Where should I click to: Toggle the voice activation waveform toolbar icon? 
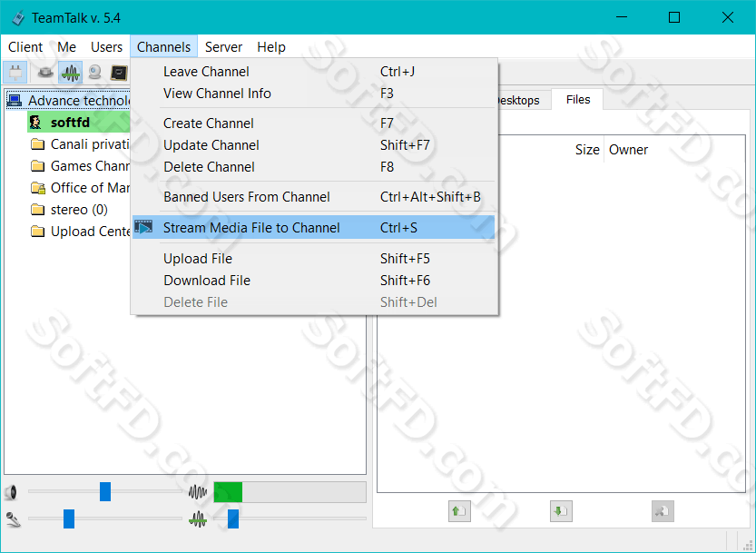[x=71, y=73]
